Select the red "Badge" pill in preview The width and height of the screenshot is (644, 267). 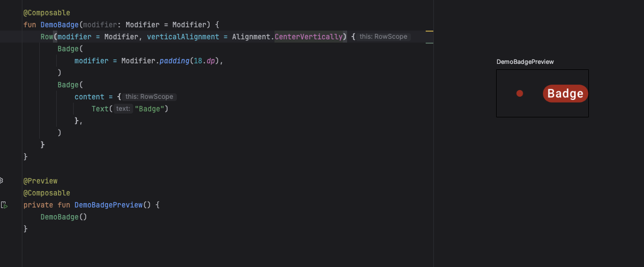(565, 93)
